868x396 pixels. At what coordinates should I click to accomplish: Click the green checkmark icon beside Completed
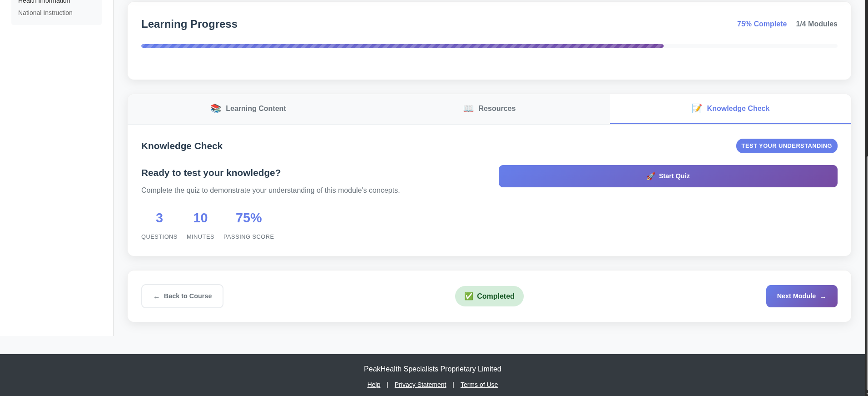469,296
